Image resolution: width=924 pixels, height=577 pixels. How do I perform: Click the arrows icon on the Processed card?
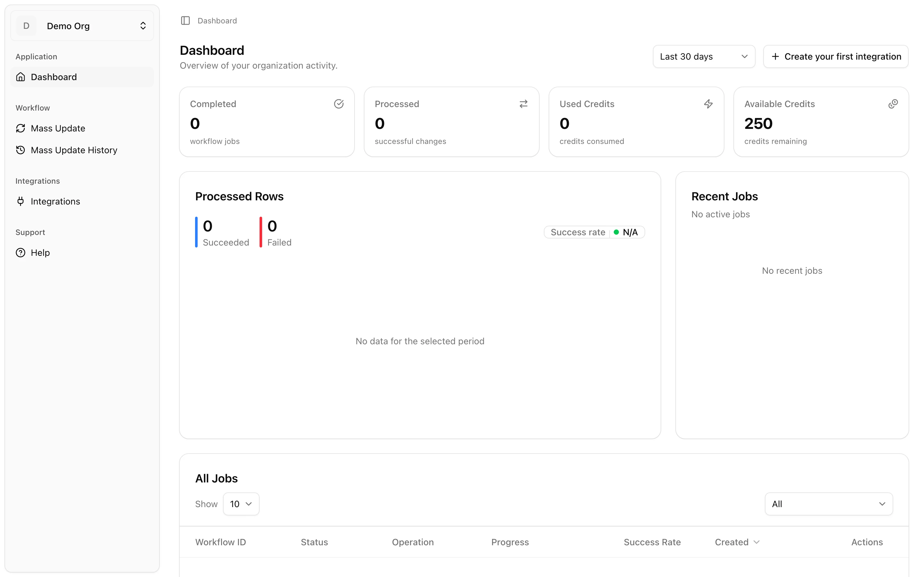tap(523, 104)
